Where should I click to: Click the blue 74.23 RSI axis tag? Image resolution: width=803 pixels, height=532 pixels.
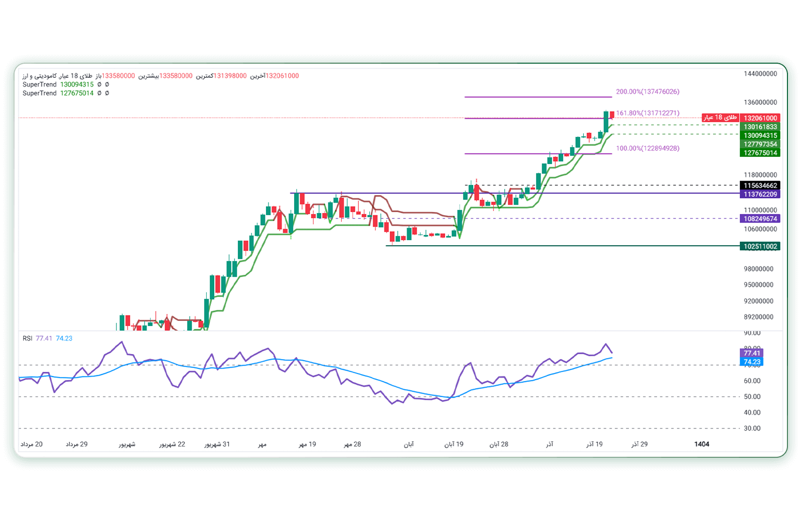click(751, 362)
